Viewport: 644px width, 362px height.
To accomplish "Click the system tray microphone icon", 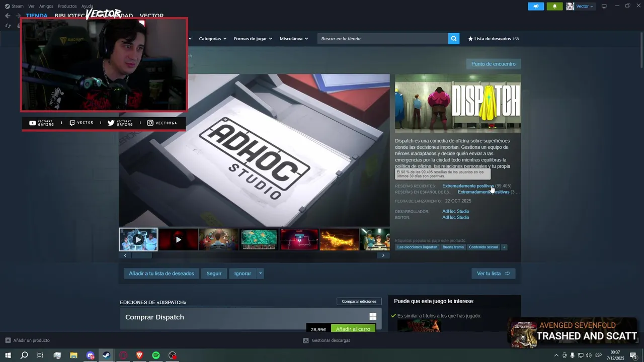I will point(573,355).
